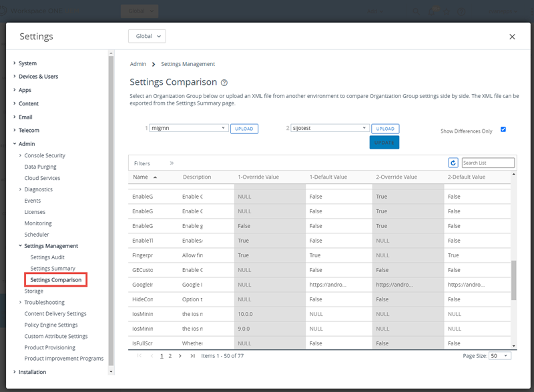Viewport: 534px width, 392px height.
Task: Expand the System section
Action: click(14, 63)
